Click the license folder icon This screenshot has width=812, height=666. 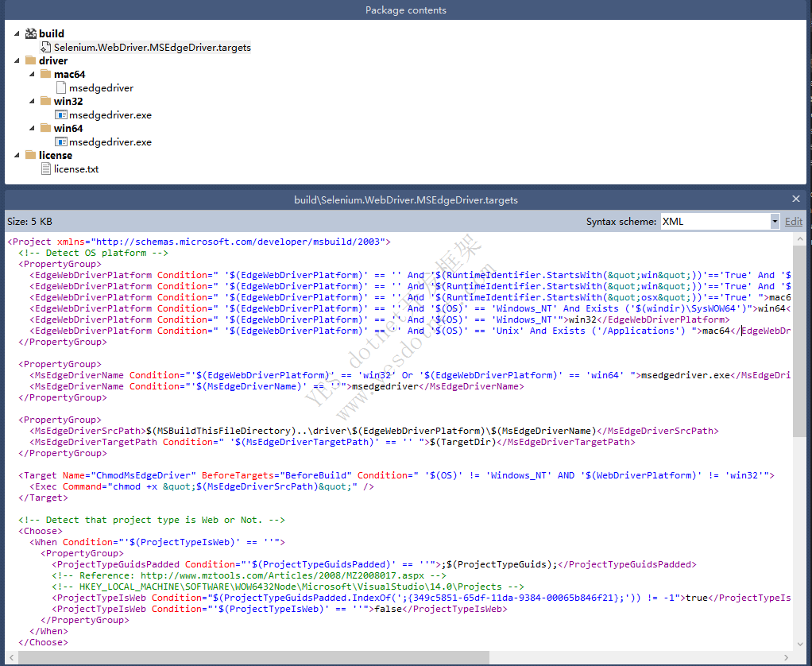click(30, 155)
